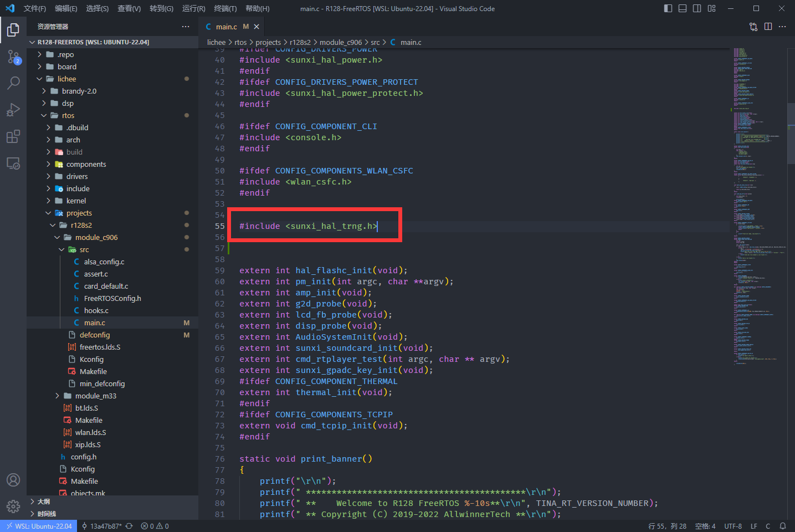Image resolution: width=795 pixels, height=532 pixels.
Task: Toggle the secondary side bar layout button
Action: coord(697,8)
